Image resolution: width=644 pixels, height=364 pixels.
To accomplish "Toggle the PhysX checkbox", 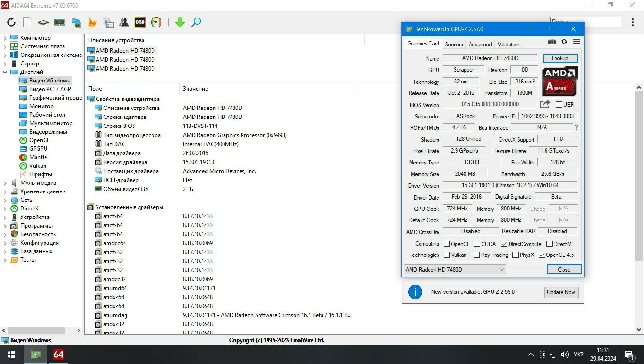I will pos(515,255).
